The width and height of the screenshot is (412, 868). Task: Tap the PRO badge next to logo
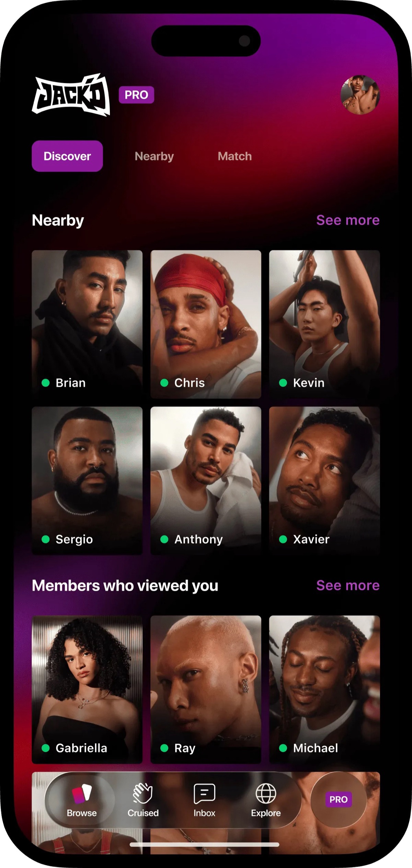tap(136, 95)
